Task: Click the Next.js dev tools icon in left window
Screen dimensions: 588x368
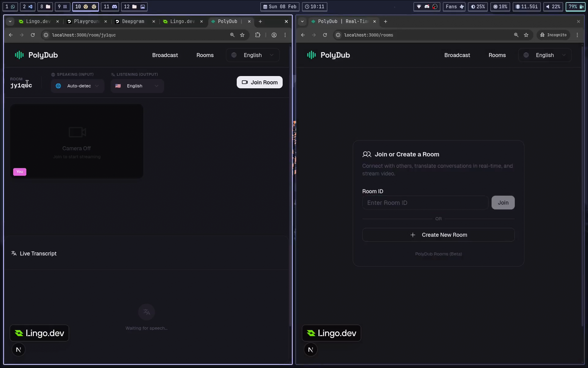Action: (18, 350)
